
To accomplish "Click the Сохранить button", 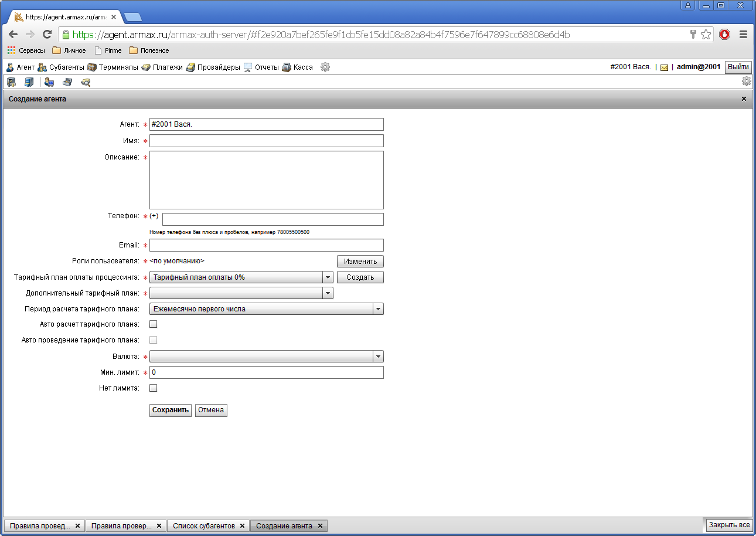I will 171,411.
